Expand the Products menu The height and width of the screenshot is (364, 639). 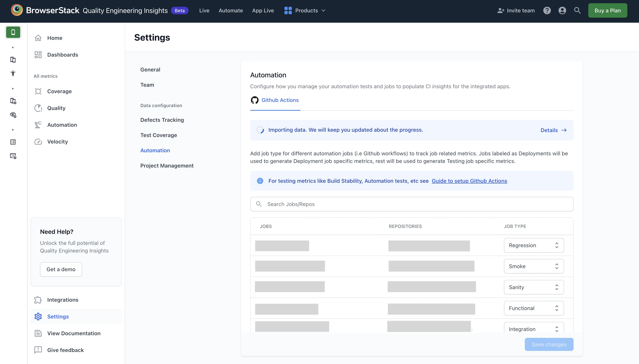(305, 10)
